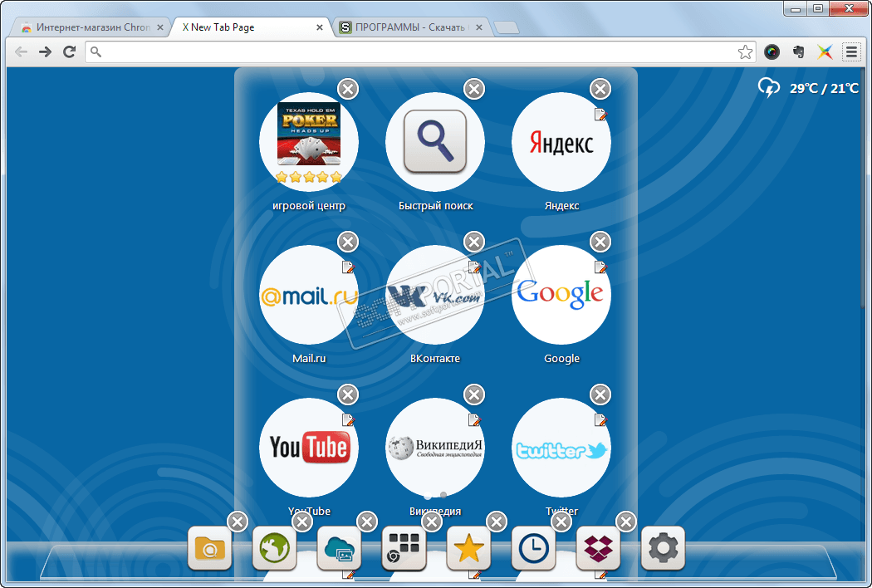The image size is (872, 588).
Task: Remove the игровой центр tile
Action: [x=348, y=89]
